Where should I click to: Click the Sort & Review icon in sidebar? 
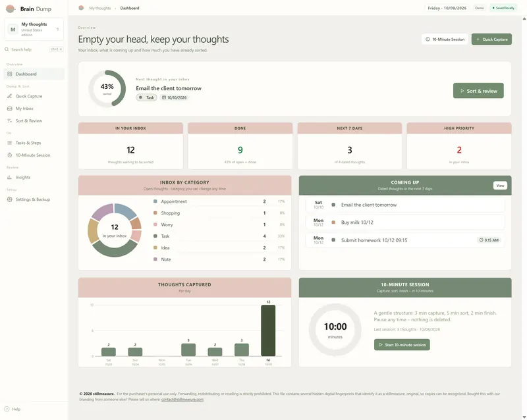(x=9, y=120)
